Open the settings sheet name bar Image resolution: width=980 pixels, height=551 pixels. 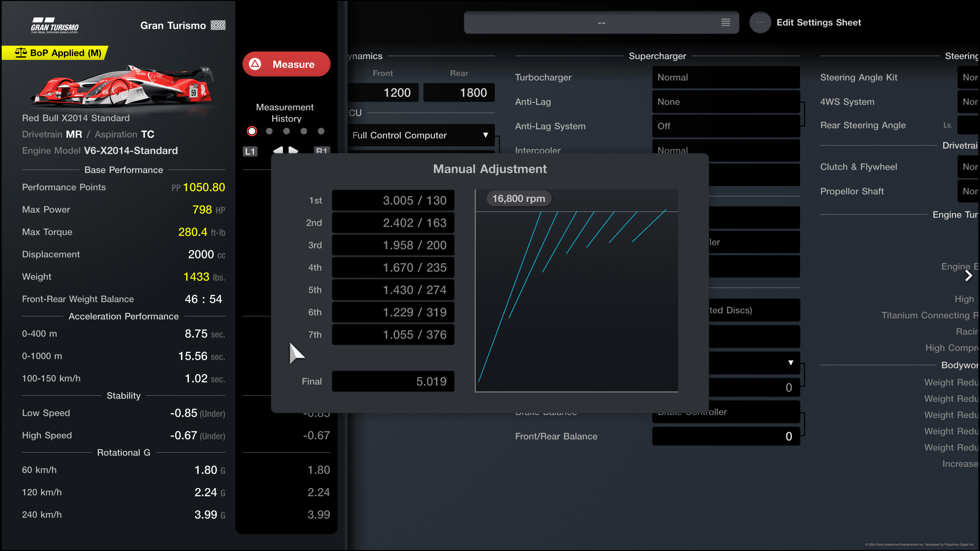pyautogui.click(x=601, y=22)
